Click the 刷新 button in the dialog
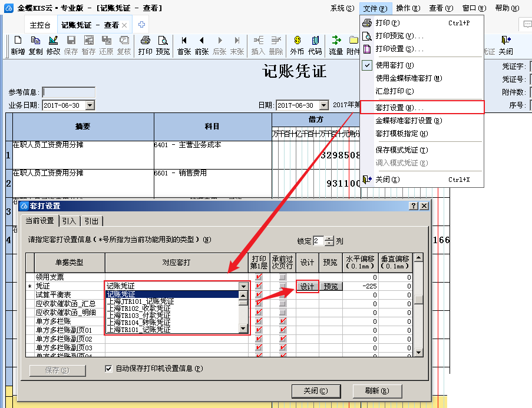This screenshot has width=532, height=408. (376, 391)
